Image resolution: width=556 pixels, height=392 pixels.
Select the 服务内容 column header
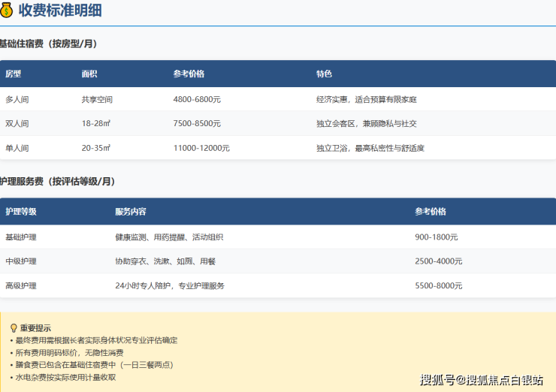point(131,212)
